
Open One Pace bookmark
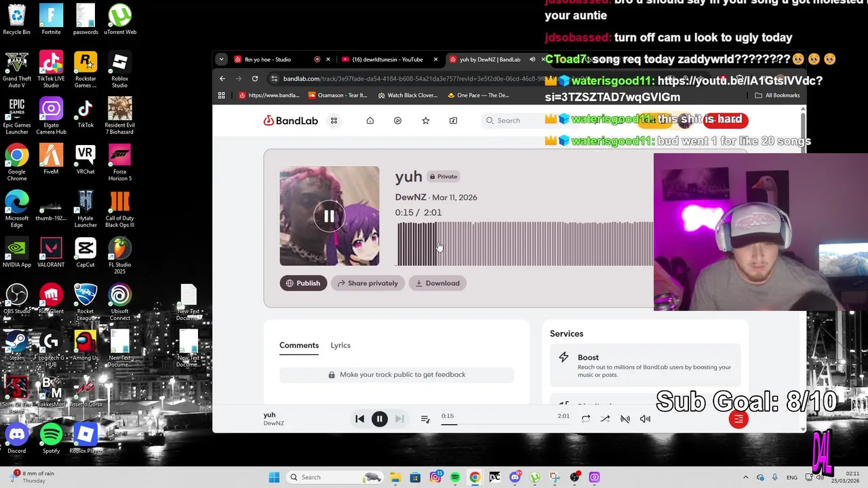pyautogui.click(x=479, y=96)
